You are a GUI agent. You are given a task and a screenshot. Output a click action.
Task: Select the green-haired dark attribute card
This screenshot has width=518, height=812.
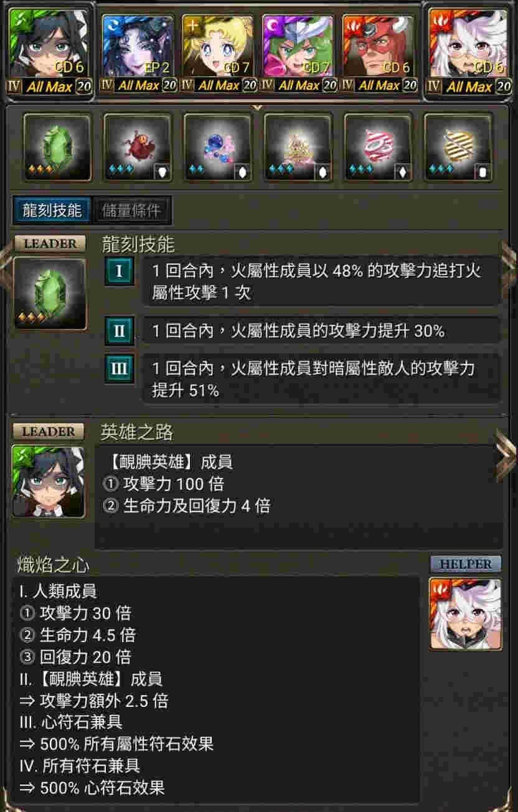[299, 54]
